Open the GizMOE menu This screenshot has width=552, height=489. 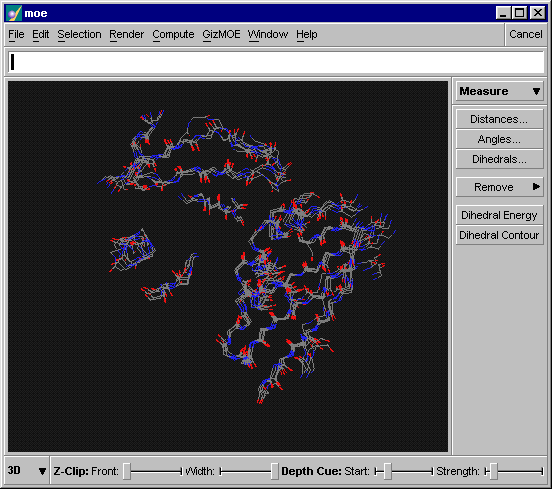(x=221, y=35)
